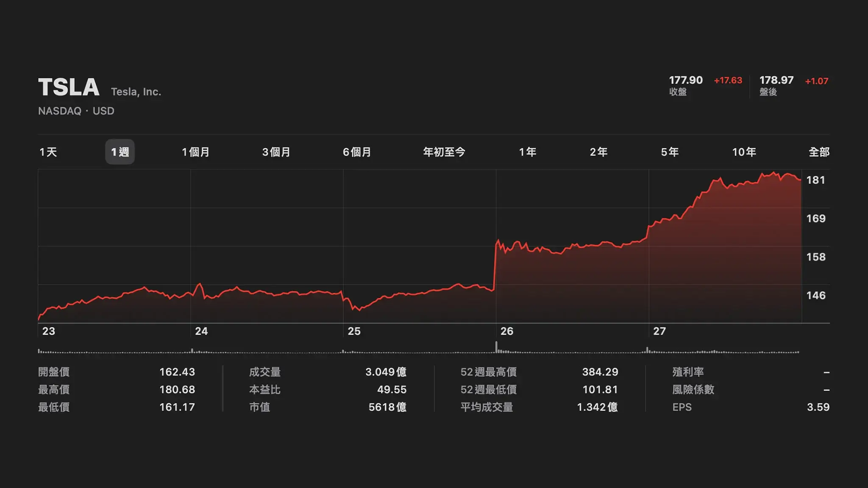Select the 1天 time range tab

click(48, 152)
